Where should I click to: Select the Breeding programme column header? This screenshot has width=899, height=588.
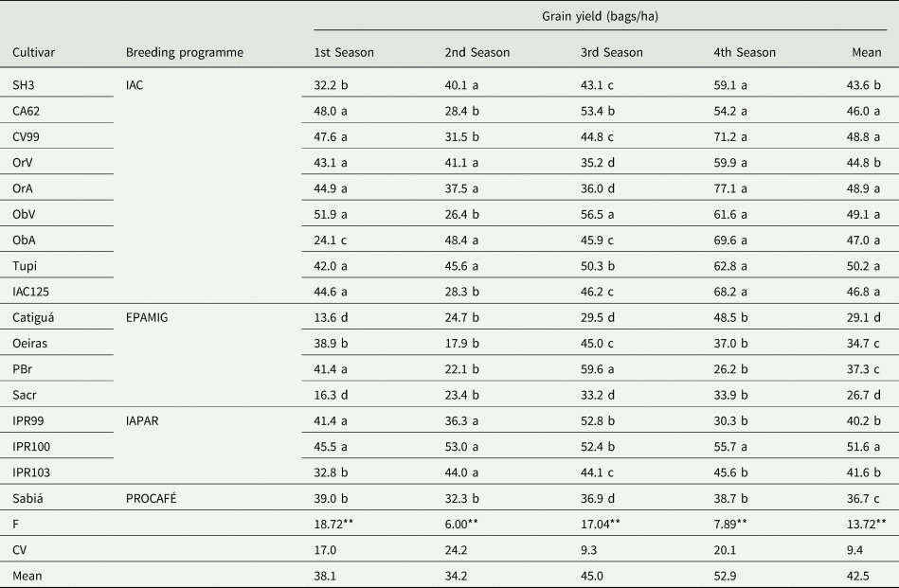[184, 53]
